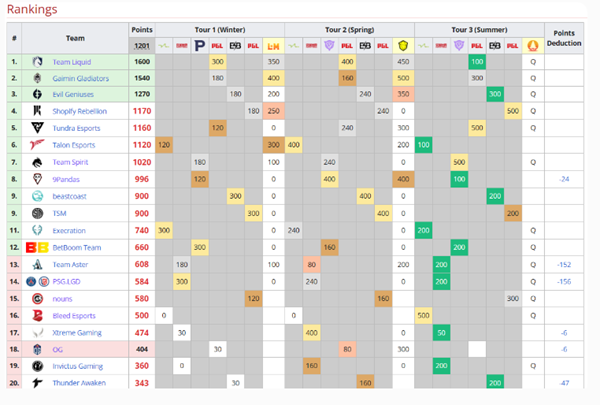Click the Rankings section heading
Screen dimensions: 600x405
29,8
